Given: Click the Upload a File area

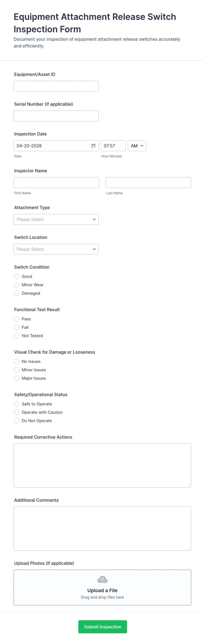Looking at the screenshot, I should 102,590.
